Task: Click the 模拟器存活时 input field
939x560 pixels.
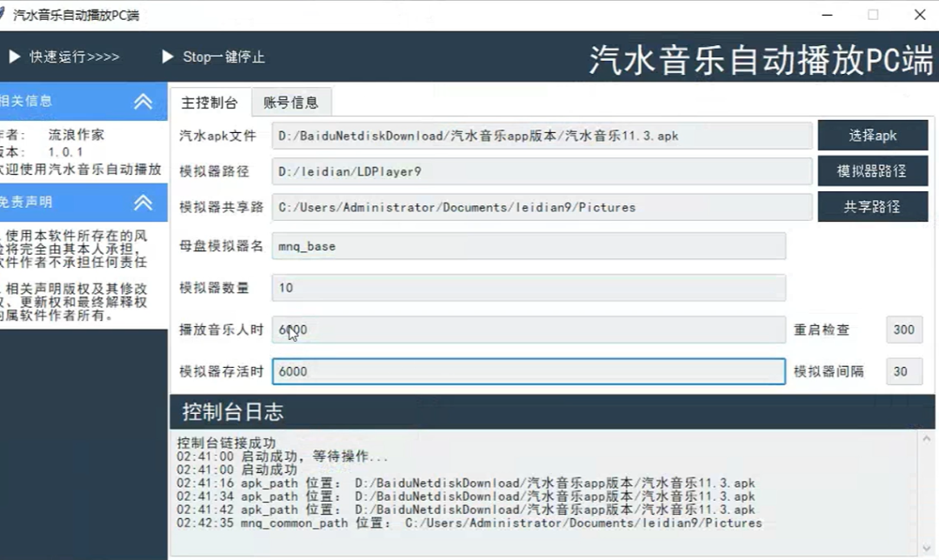Action: pyautogui.click(x=529, y=371)
